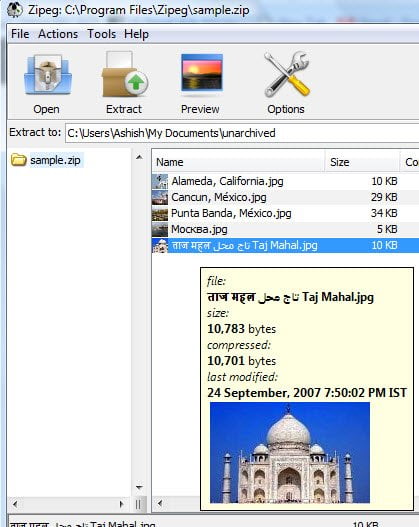The width and height of the screenshot is (419, 527).
Task: Click the Extract to path field
Action: [242, 133]
